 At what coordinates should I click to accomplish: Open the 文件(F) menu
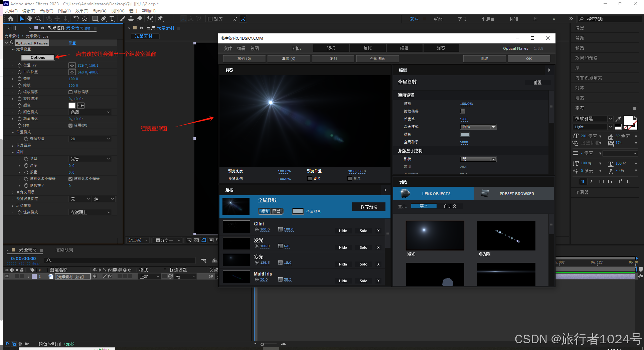coord(11,11)
